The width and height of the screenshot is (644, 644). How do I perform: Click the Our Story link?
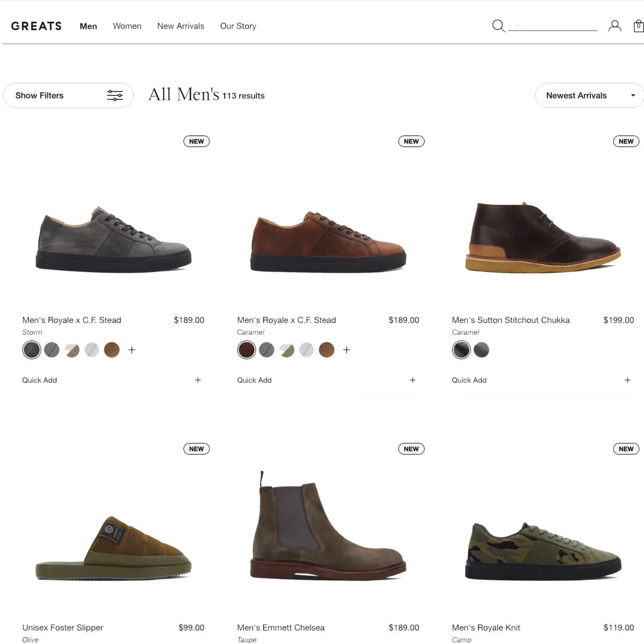238,26
